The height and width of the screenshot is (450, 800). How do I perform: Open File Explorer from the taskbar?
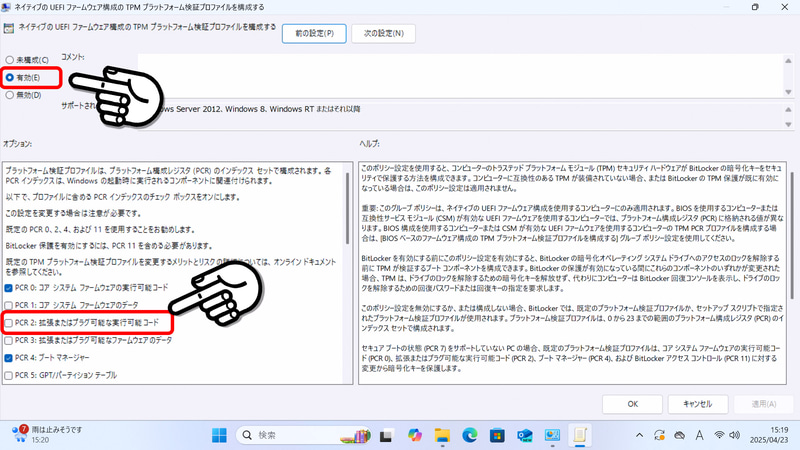tap(442, 435)
